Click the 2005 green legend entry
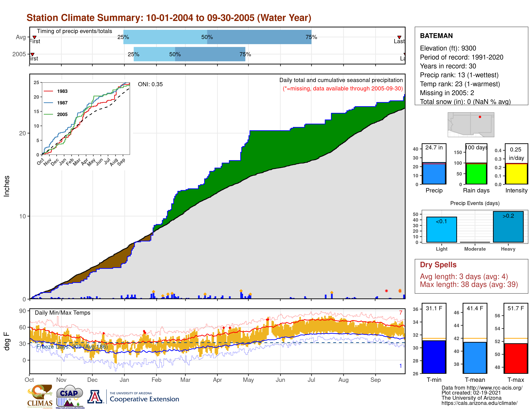Screen dimensions: 532x411 pyautogui.click(x=56, y=114)
